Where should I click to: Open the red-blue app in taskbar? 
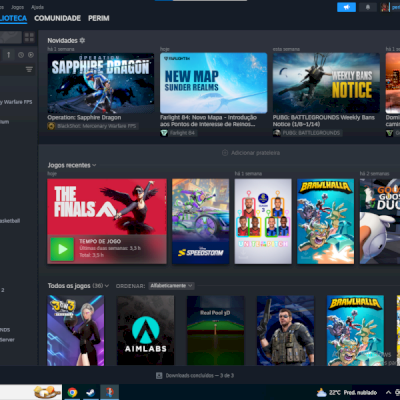(109, 392)
